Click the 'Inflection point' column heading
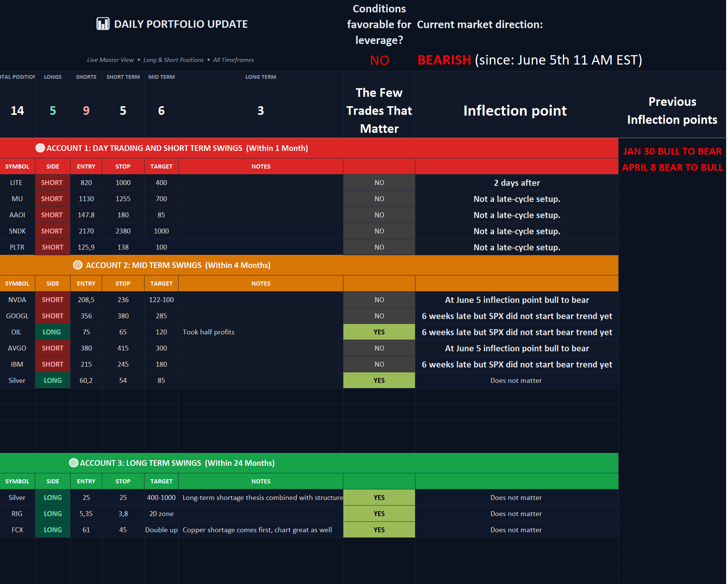Screen dimensions: 728x584 click(515, 111)
